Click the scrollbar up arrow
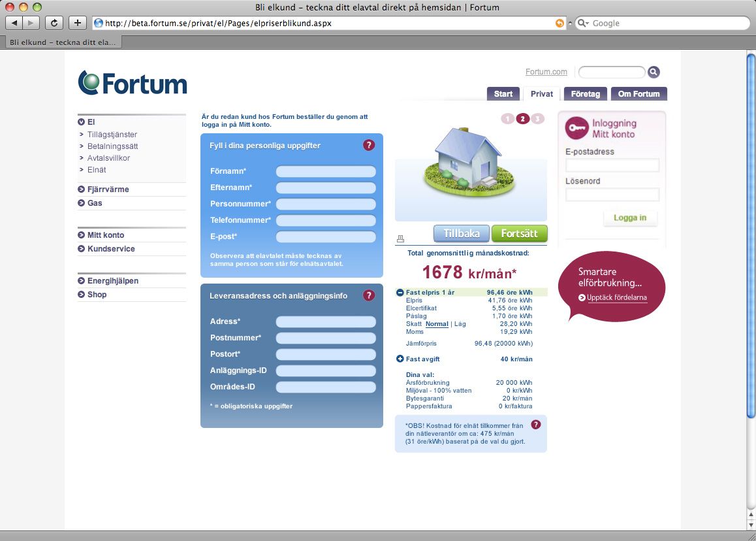The height and width of the screenshot is (541, 756). pos(751,515)
